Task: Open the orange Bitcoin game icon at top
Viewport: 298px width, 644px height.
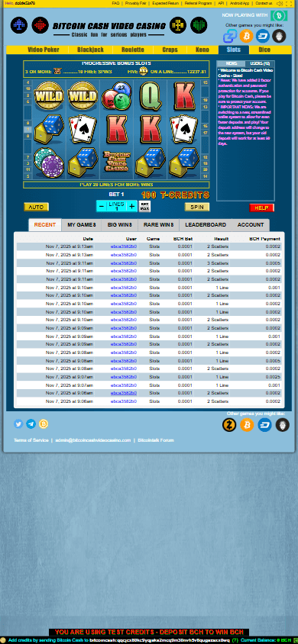Action: pyautogui.click(x=246, y=36)
